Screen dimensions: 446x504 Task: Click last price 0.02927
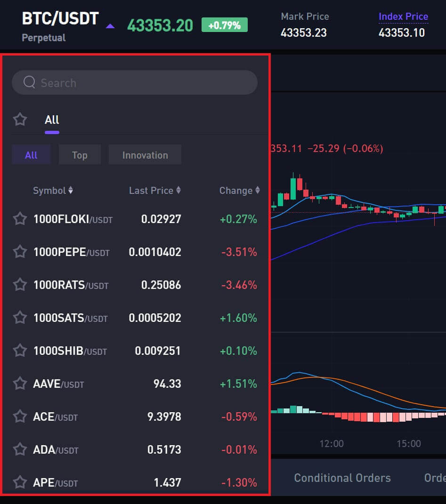click(161, 219)
